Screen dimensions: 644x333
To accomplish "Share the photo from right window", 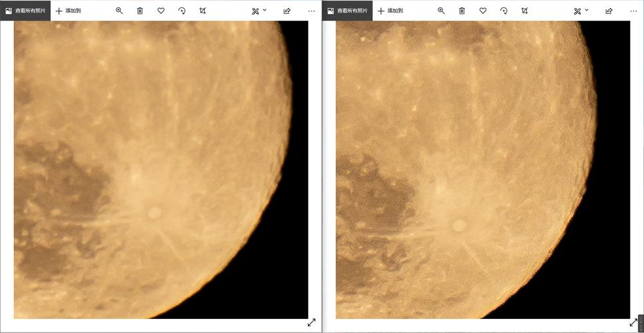I will tap(609, 11).
